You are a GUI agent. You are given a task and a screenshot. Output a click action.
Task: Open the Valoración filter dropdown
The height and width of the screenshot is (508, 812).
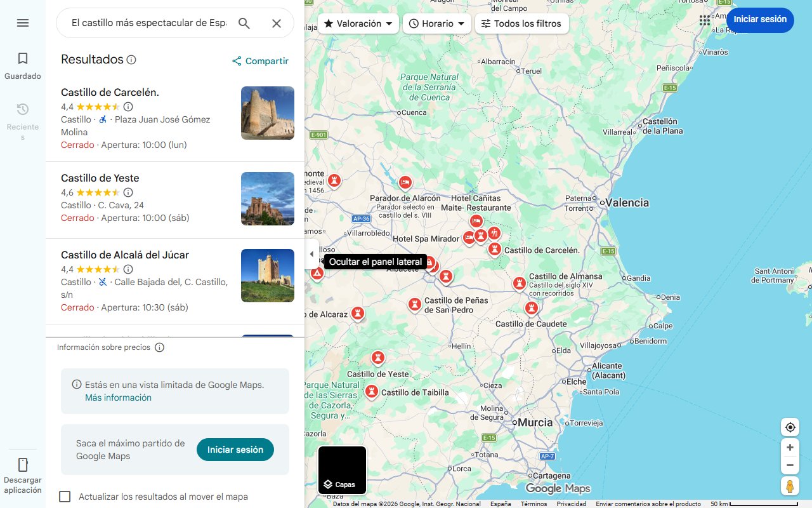point(358,23)
